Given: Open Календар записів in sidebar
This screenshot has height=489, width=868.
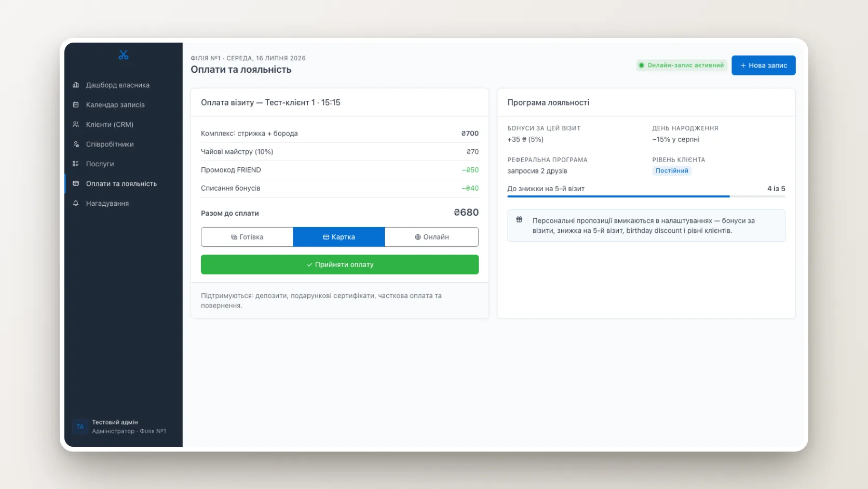Looking at the screenshot, I should [124, 104].
